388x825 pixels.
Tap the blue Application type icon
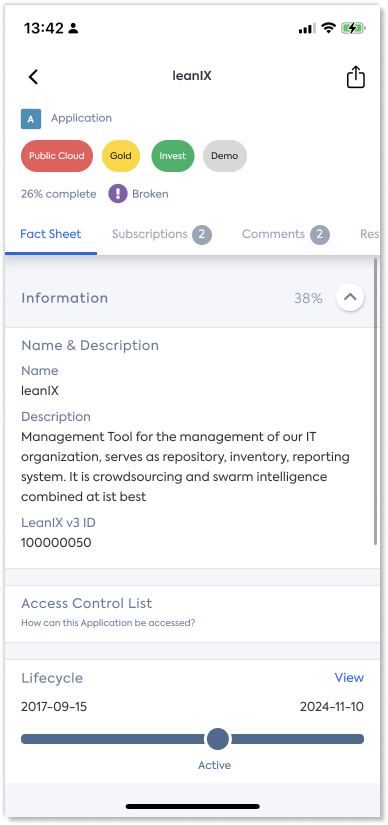31,119
